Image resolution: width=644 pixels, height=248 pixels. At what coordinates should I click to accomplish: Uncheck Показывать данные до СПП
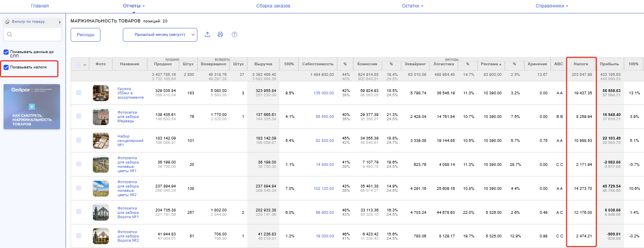(6, 52)
